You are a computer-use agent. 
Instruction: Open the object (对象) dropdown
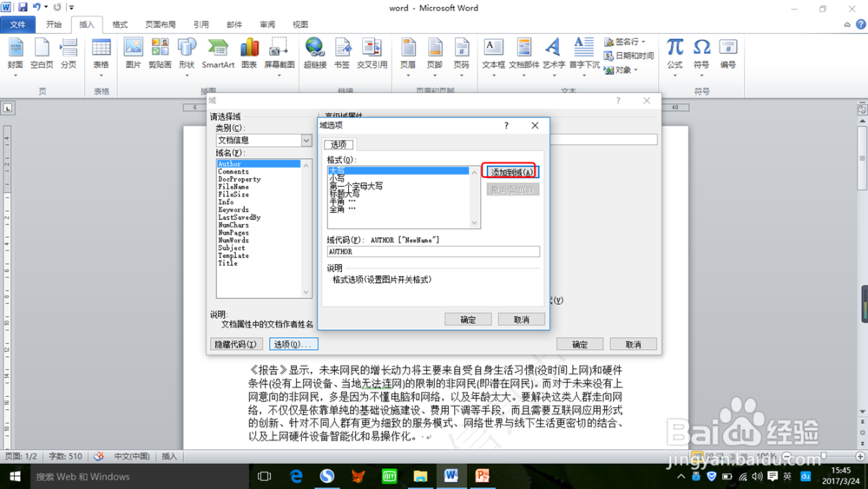point(621,69)
